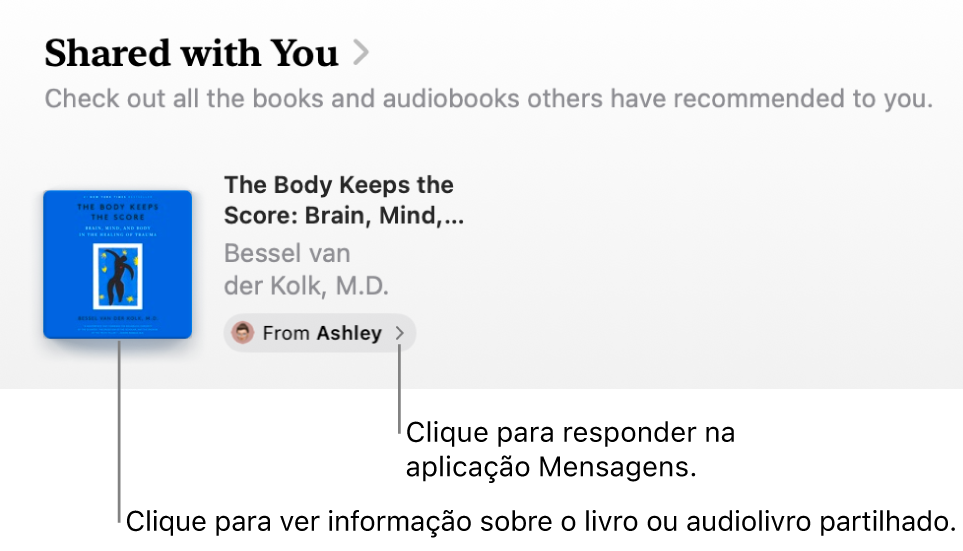The image size is (963, 551).
Task: Click Ashley's avatar icon
Action: point(242,333)
